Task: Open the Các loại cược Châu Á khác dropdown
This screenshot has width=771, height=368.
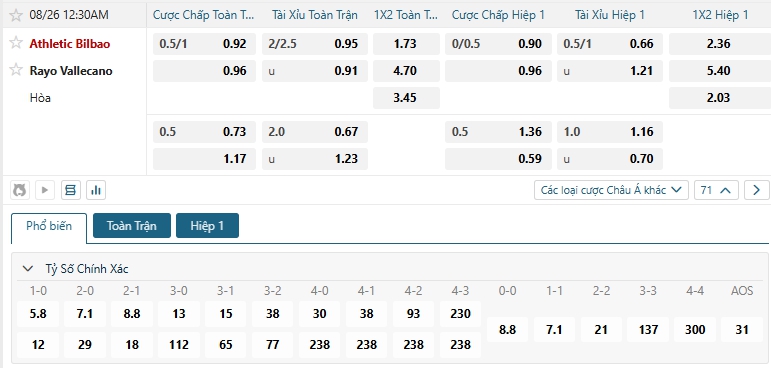Action: (x=611, y=190)
